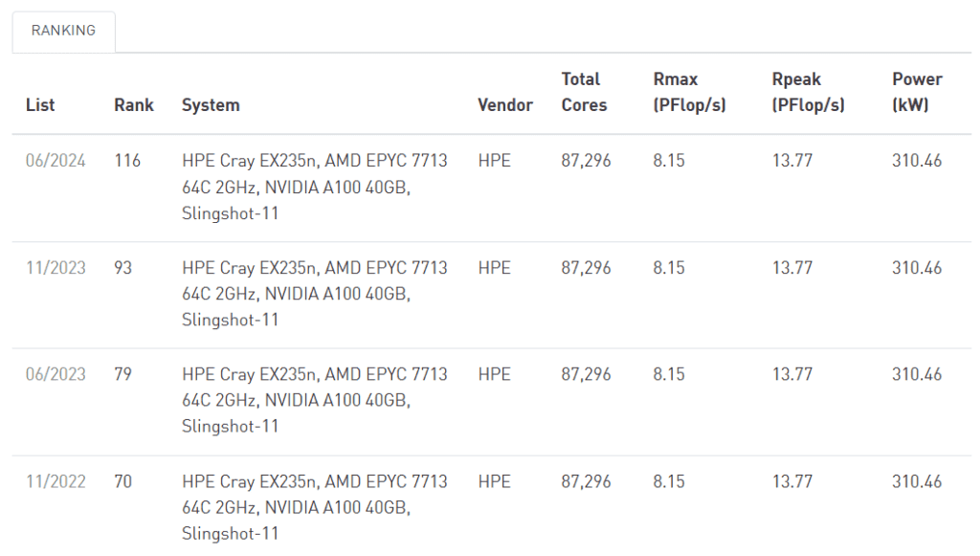Select rank 70 cell
This screenshot has height=556, width=980.
123,481
